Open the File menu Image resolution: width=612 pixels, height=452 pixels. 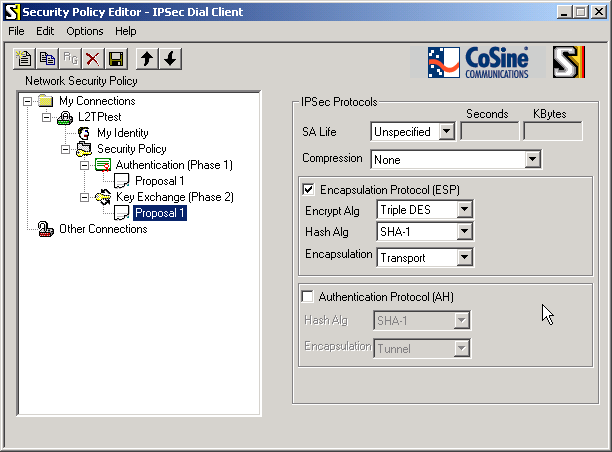click(16, 31)
